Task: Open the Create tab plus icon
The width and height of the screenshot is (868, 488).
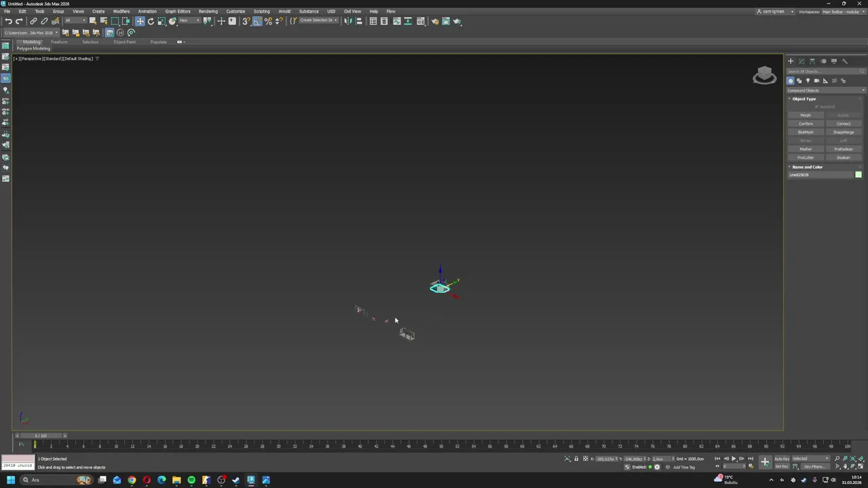Action: (x=790, y=61)
